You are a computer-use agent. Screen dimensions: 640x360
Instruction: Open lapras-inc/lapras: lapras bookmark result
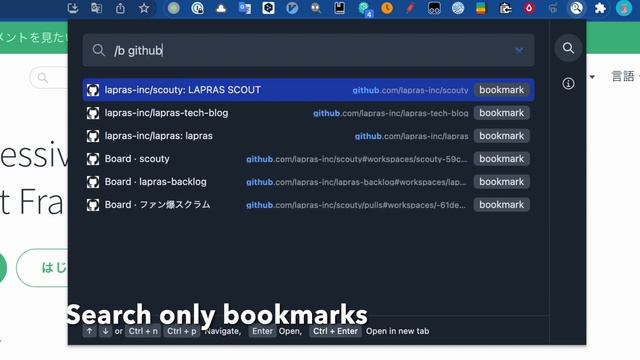click(x=309, y=136)
